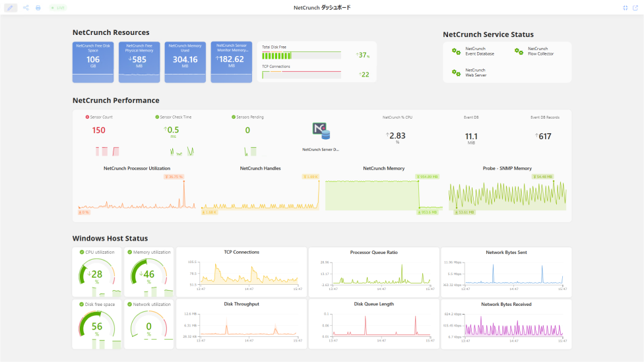Click the Event DB Records value 617
The height and width of the screenshot is (362, 644).
544,136
